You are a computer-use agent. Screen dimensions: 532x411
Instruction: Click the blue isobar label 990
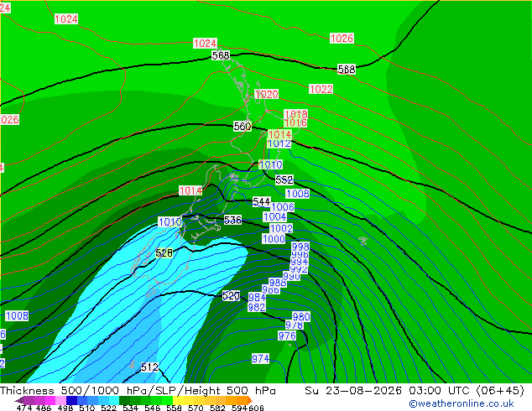click(x=292, y=276)
